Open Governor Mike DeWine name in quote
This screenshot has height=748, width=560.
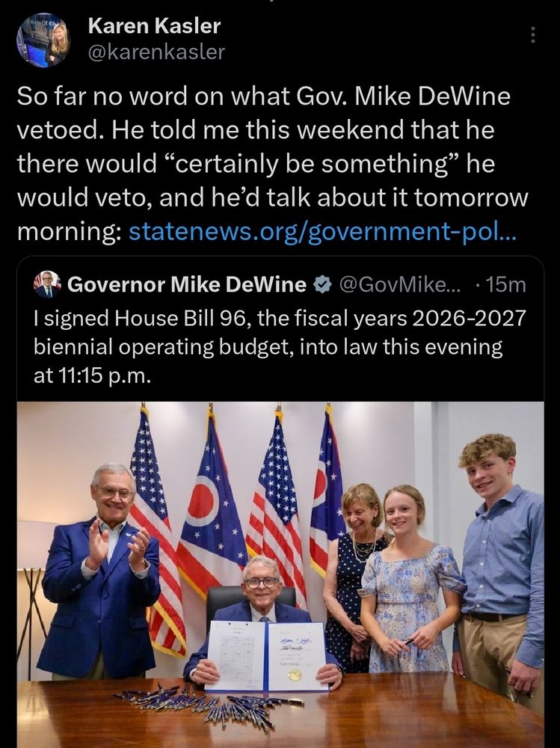[x=187, y=284]
